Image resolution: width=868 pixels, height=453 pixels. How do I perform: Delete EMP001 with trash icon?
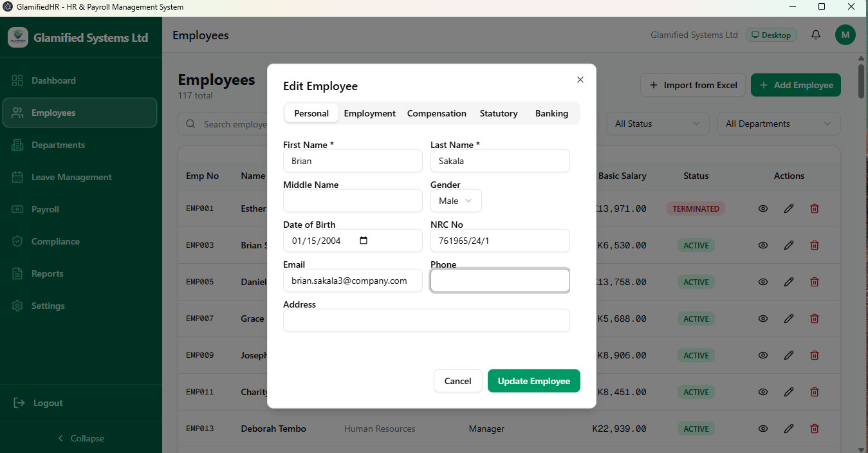pos(815,208)
